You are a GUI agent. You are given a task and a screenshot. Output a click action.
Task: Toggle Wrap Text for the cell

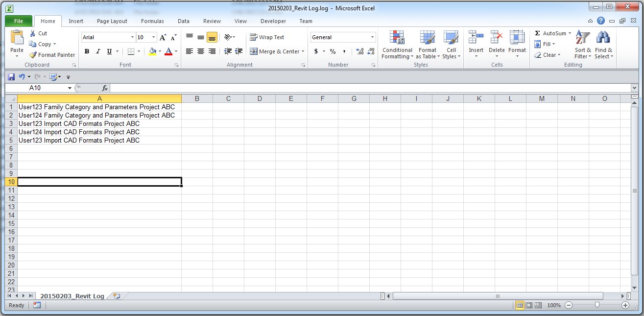(267, 37)
